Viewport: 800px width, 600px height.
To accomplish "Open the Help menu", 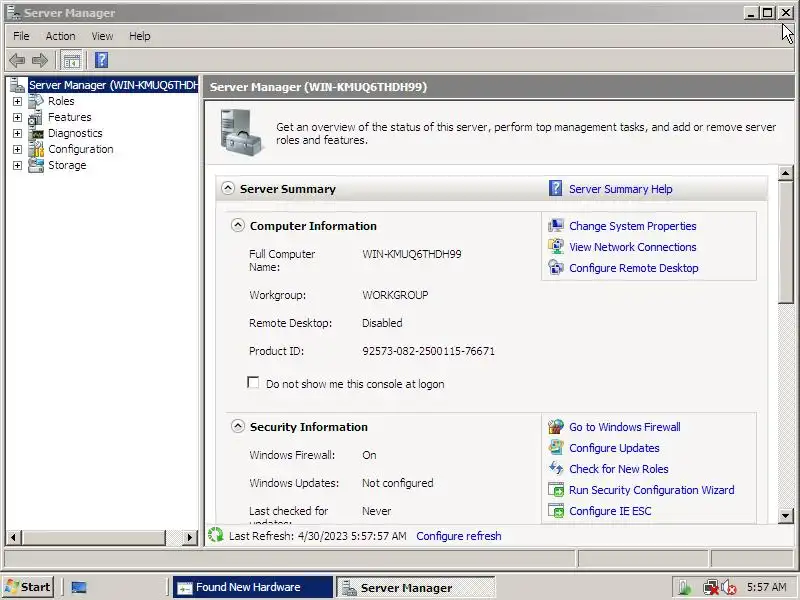I will (x=139, y=36).
